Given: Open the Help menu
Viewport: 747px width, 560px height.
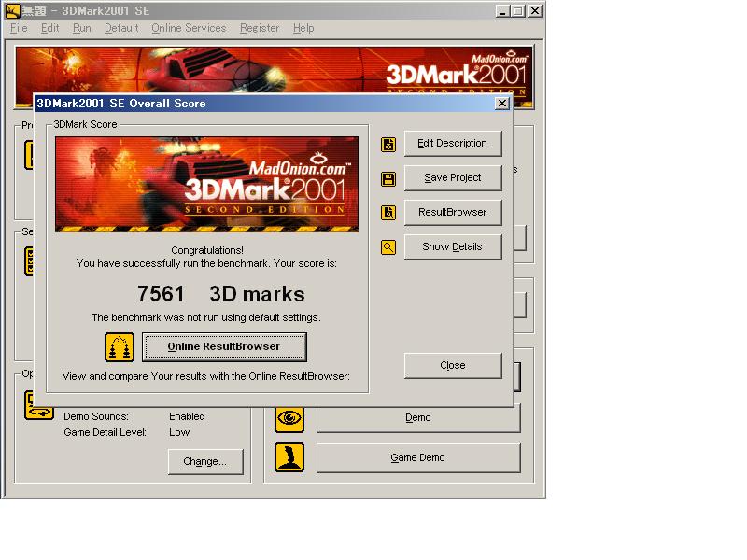Looking at the screenshot, I should 303,28.
